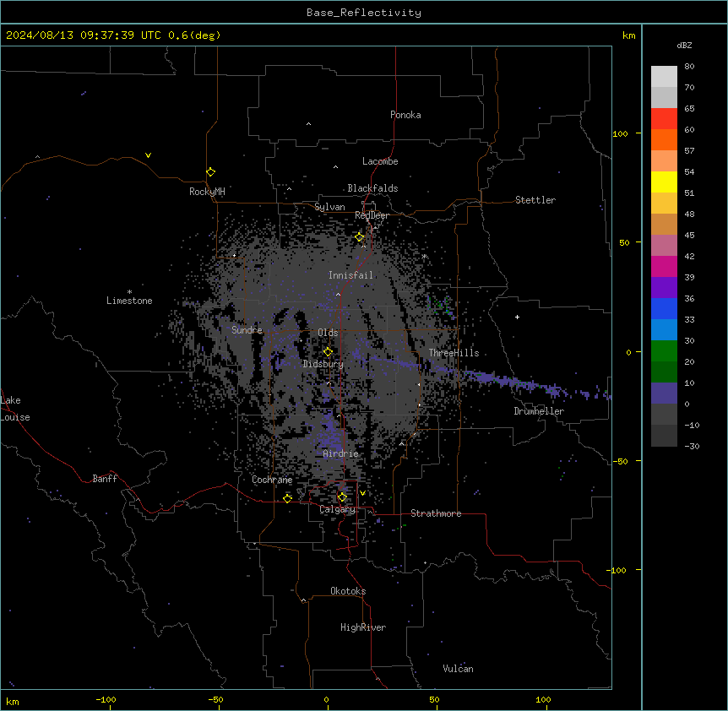The height and width of the screenshot is (711, 728).
Task: Select the light gray 80 dBZ swatch
Action: pos(664,77)
